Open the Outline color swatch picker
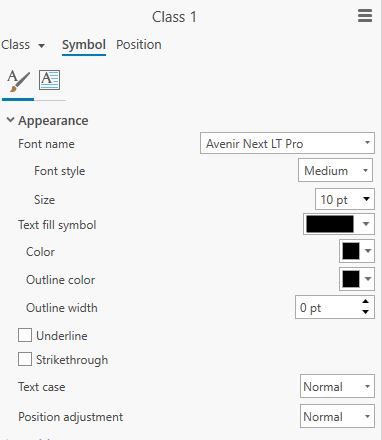Screen dimensions: 382x440 pos(357,279)
